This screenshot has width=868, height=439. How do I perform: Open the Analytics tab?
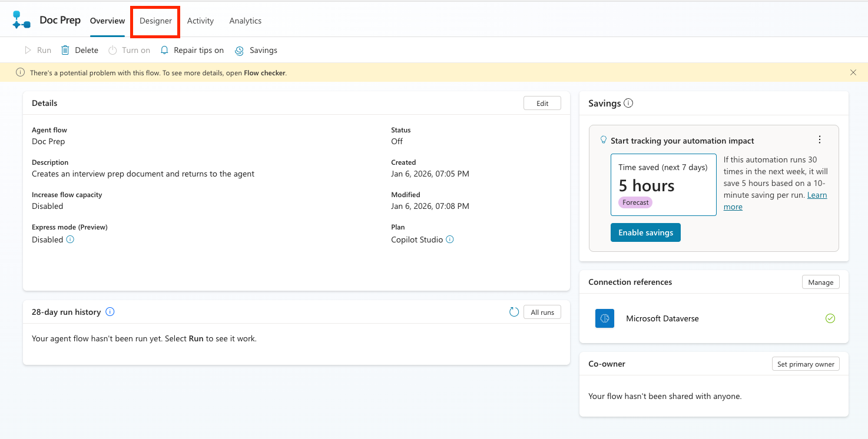click(x=246, y=21)
